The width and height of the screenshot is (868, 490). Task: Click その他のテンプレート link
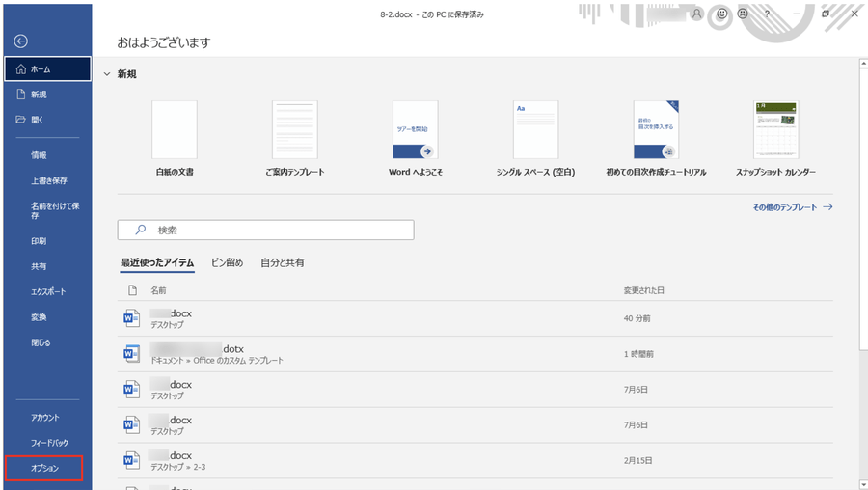792,207
